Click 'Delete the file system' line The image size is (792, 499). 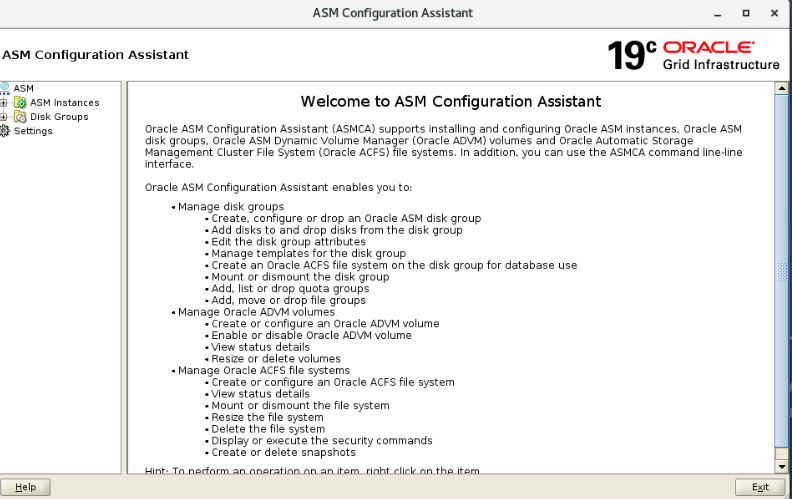point(268,429)
